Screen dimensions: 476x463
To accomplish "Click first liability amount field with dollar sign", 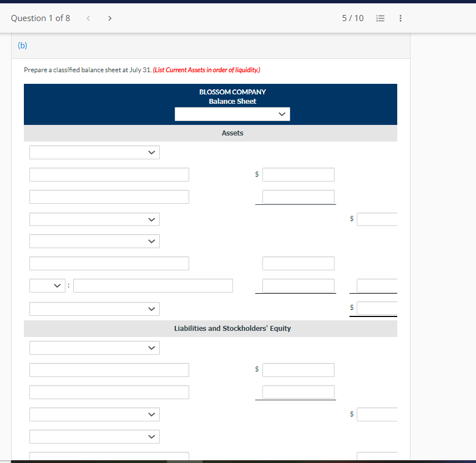I will 298,370.
